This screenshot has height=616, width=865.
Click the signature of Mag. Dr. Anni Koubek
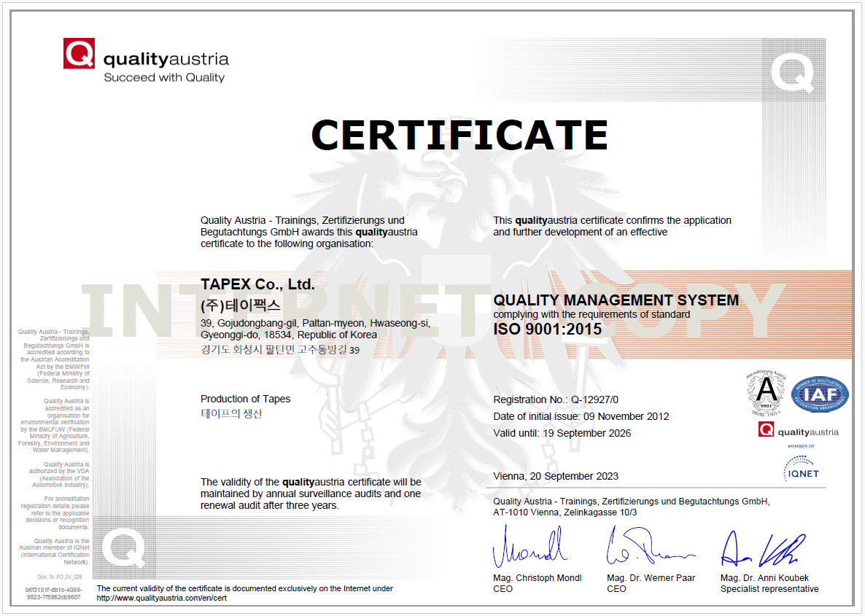tap(764, 549)
